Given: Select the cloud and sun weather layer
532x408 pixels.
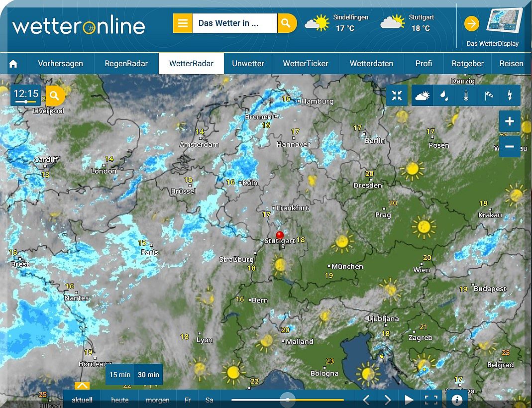Looking at the screenshot, I should coord(423,96).
